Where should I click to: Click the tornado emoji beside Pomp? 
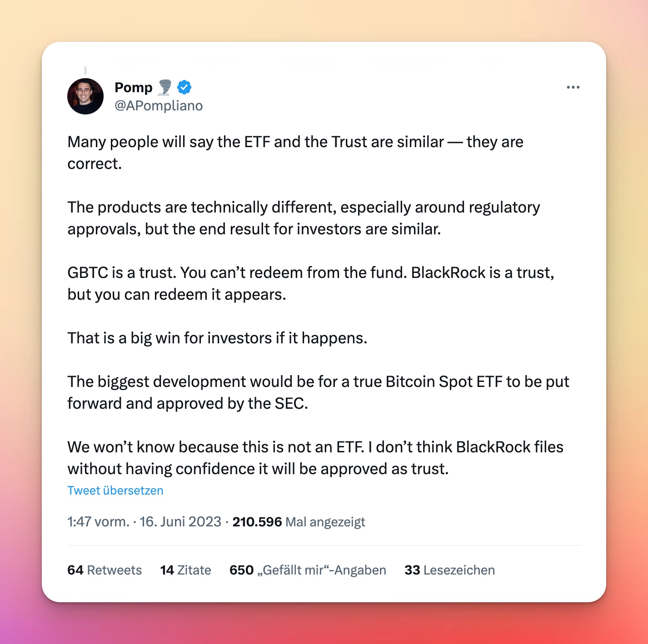point(164,87)
